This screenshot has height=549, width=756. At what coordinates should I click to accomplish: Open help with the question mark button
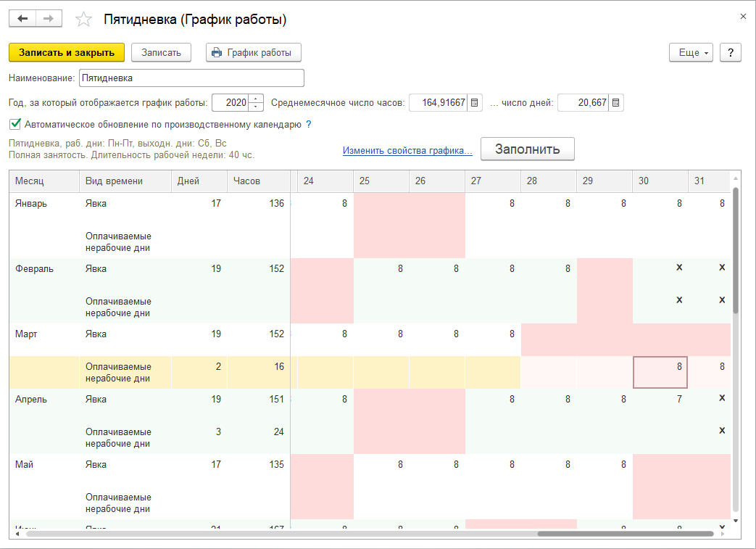731,53
